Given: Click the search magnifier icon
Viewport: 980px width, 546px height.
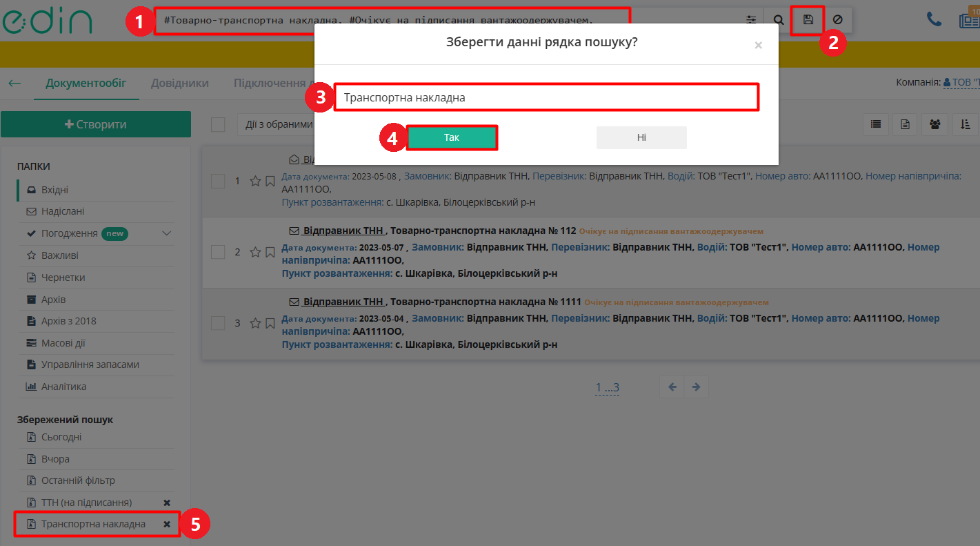Looking at the screenshot, I should pyautogui.click(x=779, y=19).
